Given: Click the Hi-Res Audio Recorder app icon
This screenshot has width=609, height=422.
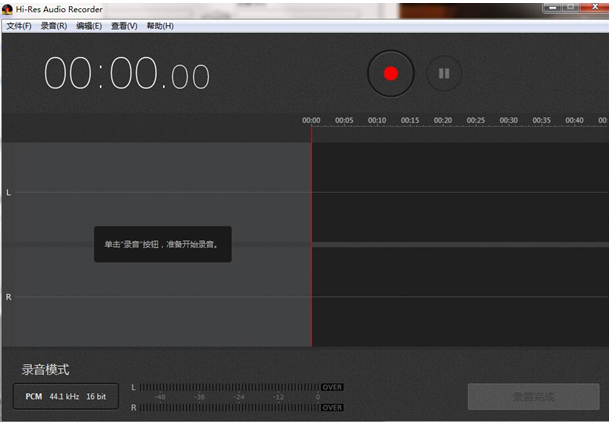Looking at the screenshot, I should 7,9.
